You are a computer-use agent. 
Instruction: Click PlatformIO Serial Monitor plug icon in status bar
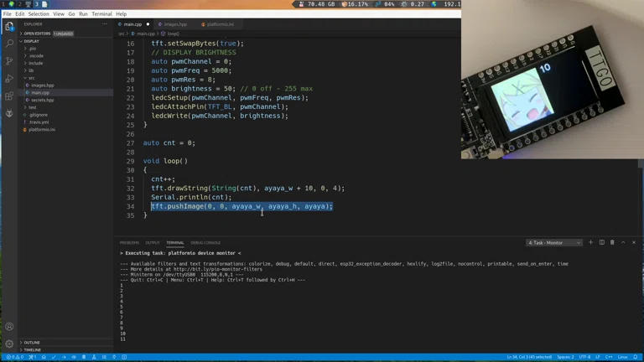[114, 357]
